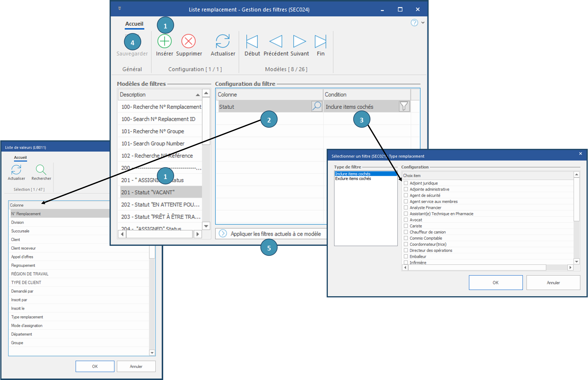The height and width of the screenshot is (380, 588).
Task: Select Exclure items cochés filter type
Action: [353, 179]
